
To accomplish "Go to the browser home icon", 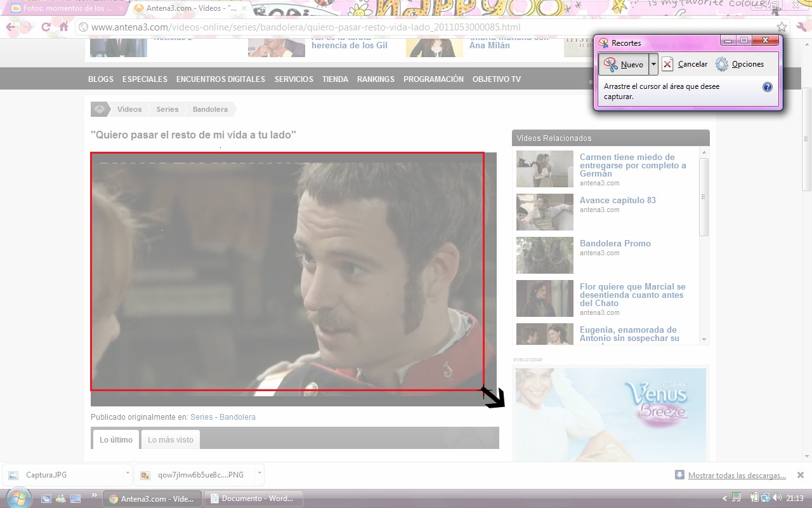I will point(63,27).
